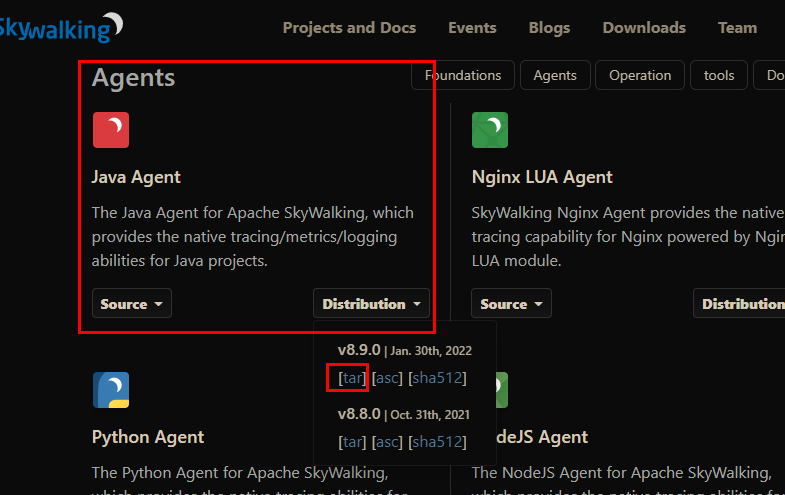This screenshot has width=785, height=495.
Task: Select the Operation filter tab
Action: (x=640, y=75)
